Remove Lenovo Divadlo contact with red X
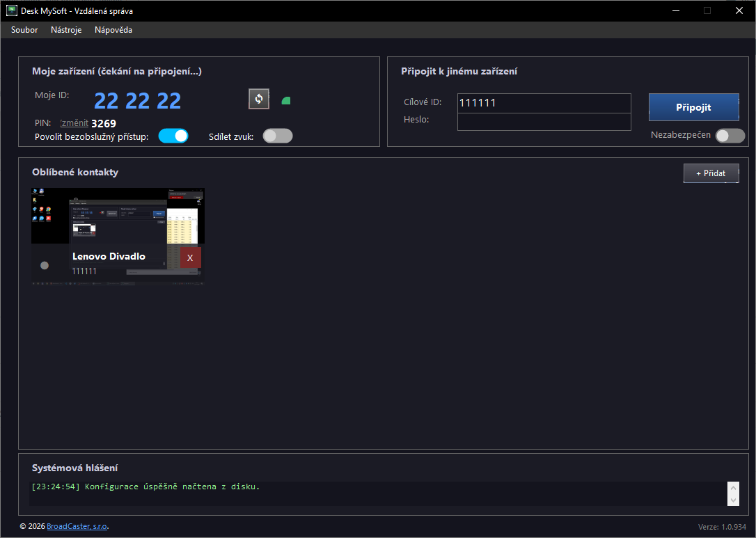756x538 pixels. [x=190, y=258]
